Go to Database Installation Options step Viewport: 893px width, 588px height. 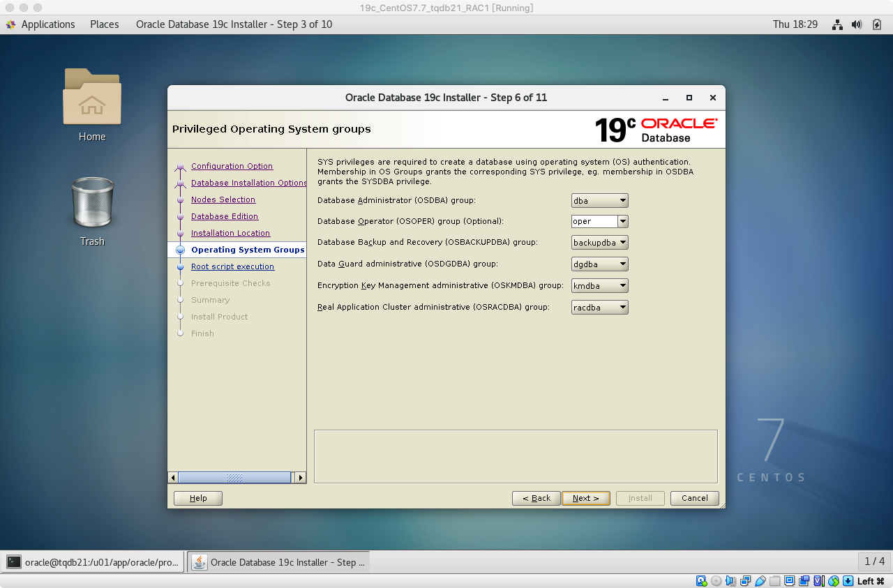point(248,183)
